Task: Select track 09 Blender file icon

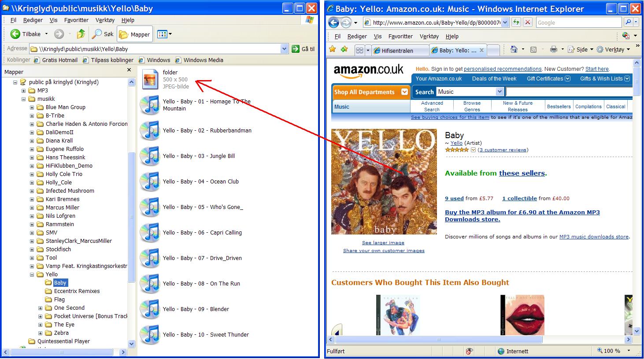Action: (150, 309)
